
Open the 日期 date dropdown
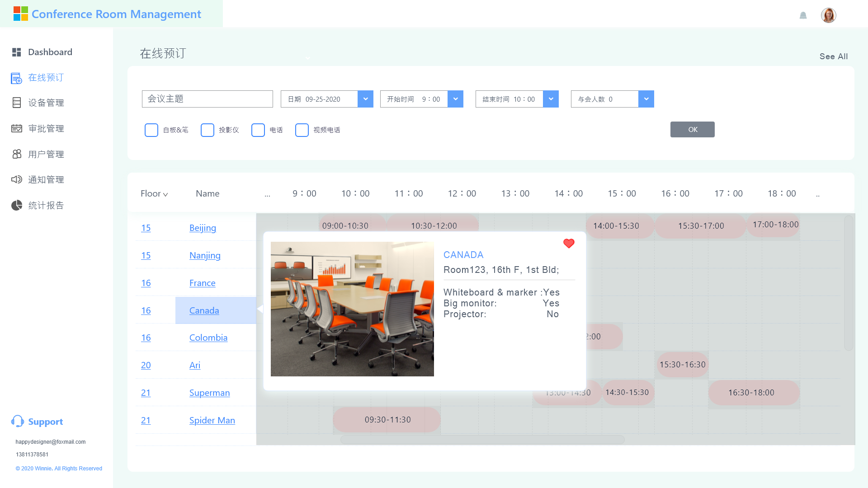(365, 99)
